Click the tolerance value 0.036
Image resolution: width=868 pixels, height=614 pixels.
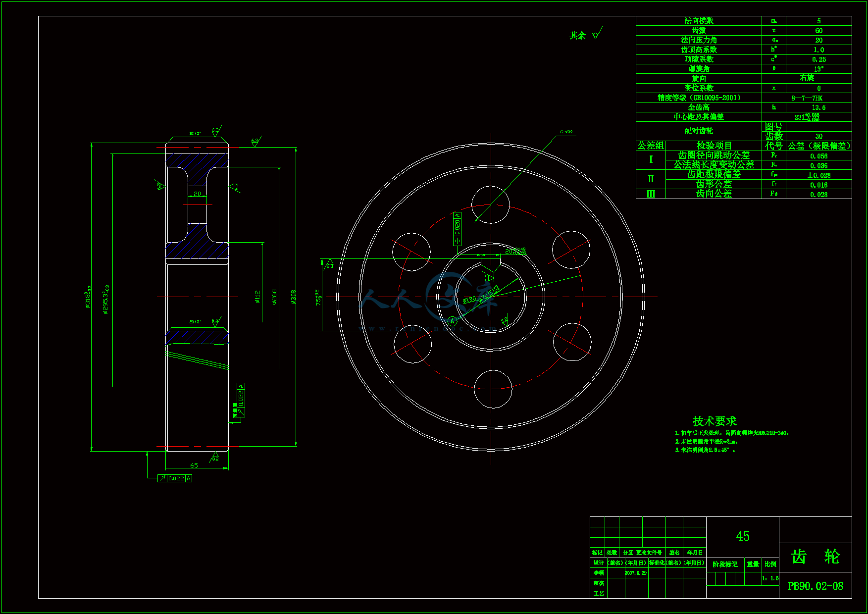pos(819,166)
